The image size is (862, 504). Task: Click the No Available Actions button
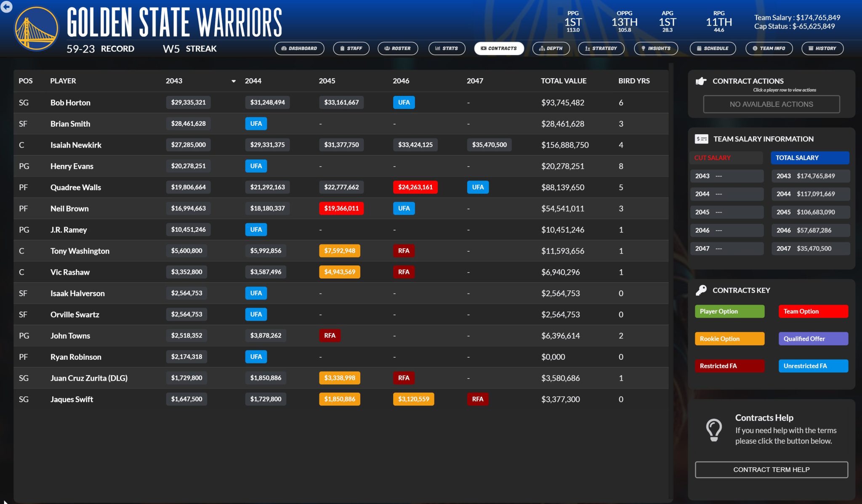771,104
